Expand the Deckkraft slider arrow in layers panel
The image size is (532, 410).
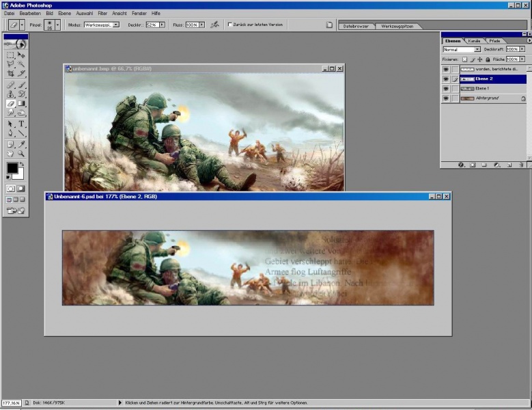(x=521, y=50)
